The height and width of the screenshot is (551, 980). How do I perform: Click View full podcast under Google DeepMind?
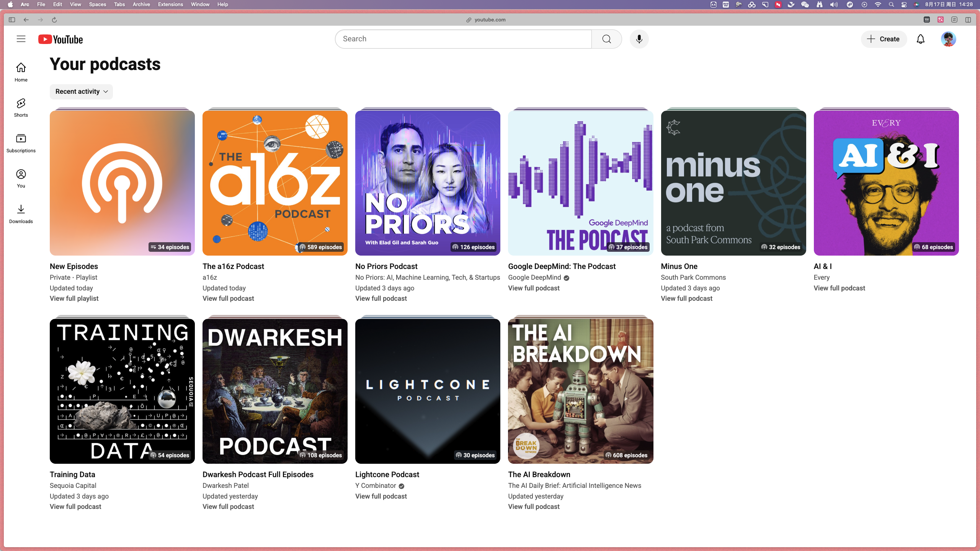[x=534, y=288]
